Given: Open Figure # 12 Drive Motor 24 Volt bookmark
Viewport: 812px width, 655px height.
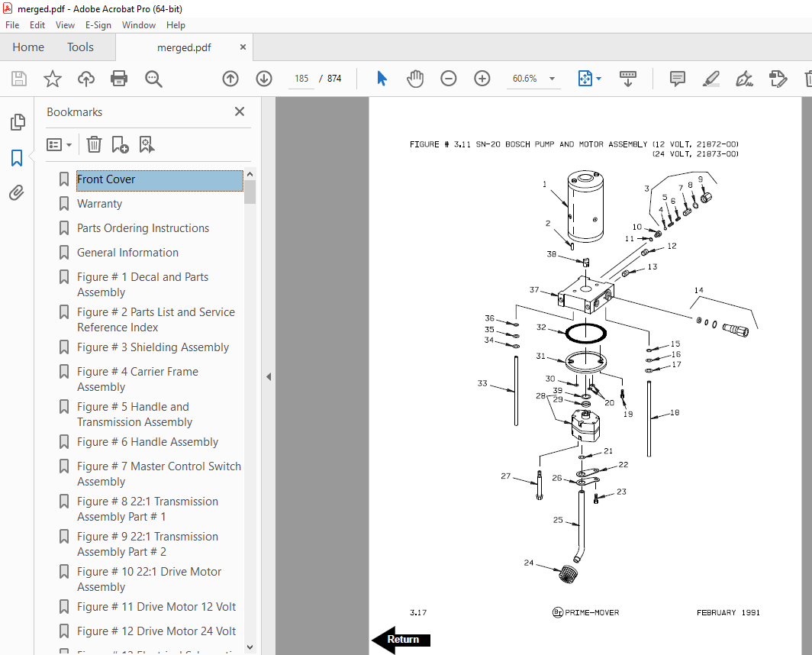Looking at the screenshot, I should (156, 631).
